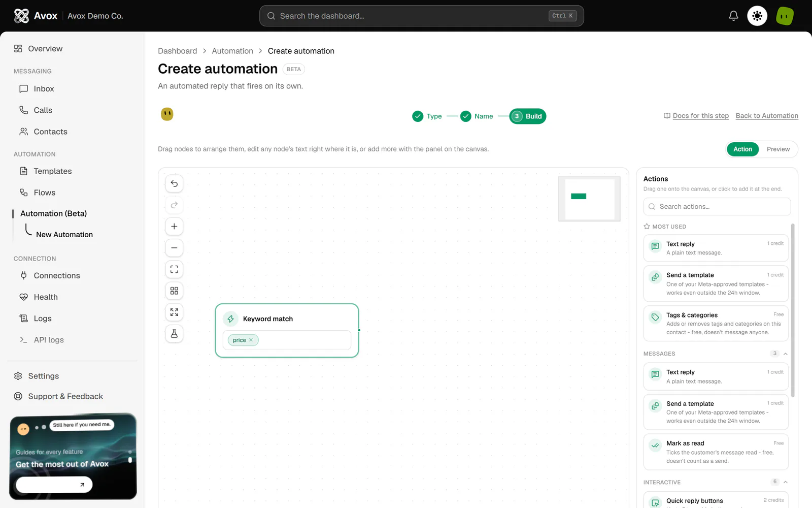812x508 pixels.
Task: Add the Quick reply buttons action
Action: click(716, 500)
